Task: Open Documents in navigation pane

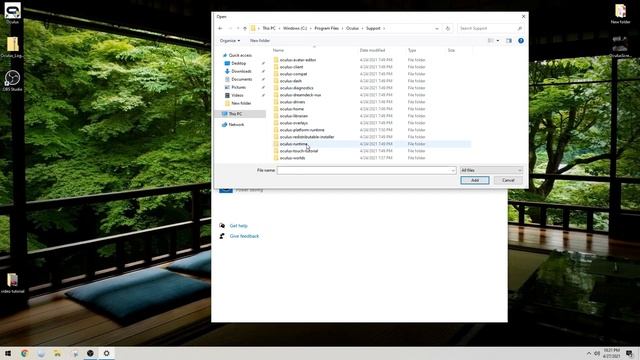Action: click(x=242, y=79)
